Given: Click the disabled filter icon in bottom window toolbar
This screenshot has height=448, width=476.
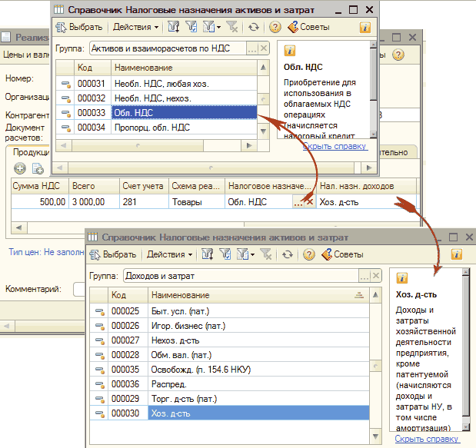Looking at the screenshot, I should (x=266, y=254).
